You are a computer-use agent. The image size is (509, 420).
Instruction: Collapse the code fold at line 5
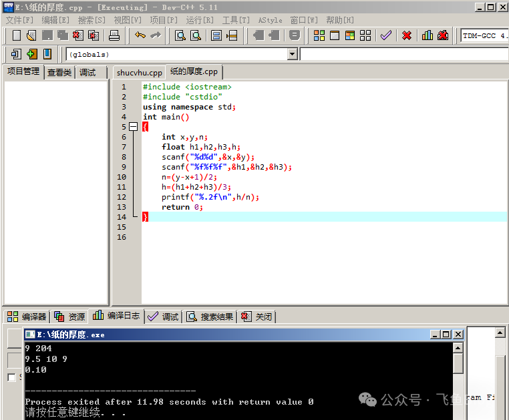click(x=133, y=127)
